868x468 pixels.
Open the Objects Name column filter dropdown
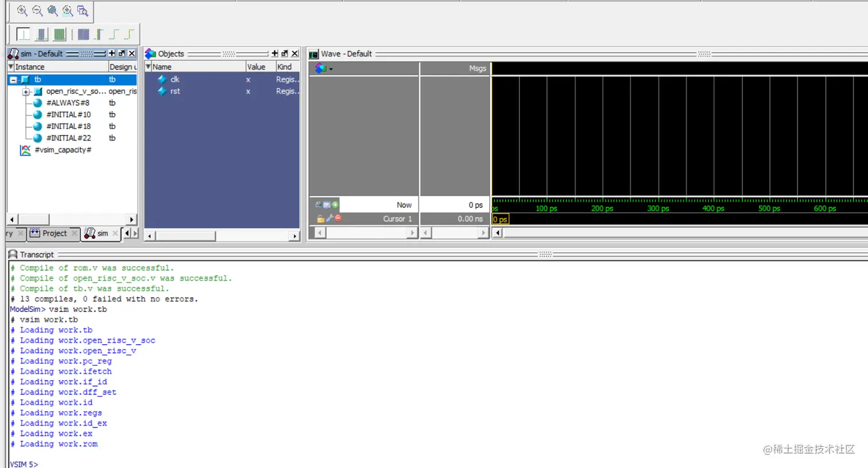point(149,67)
